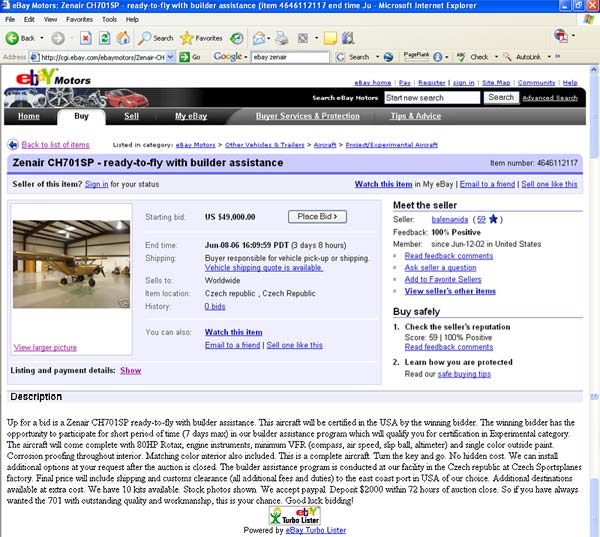Open the Address bar URL dropdown
The height and width of the screenshot is (537, 600).
(x=171, y=57)
